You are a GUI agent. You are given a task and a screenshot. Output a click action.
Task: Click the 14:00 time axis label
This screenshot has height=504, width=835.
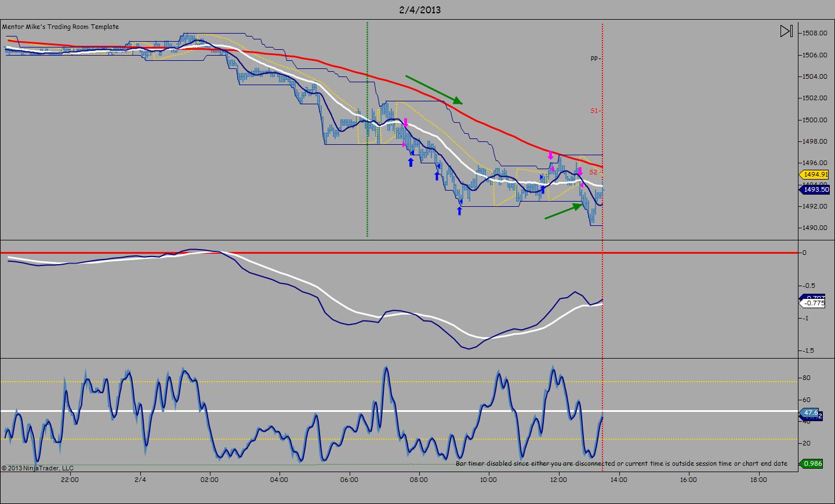click(x=619, y=480)
